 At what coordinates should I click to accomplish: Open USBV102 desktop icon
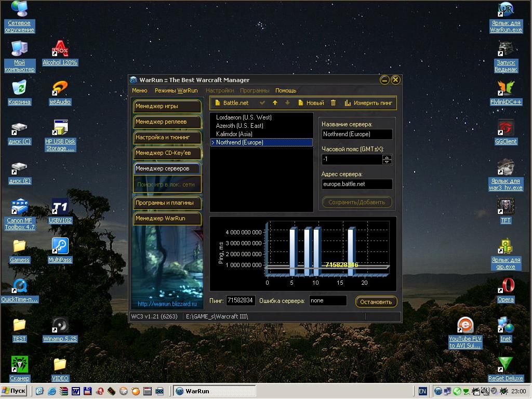60,211
